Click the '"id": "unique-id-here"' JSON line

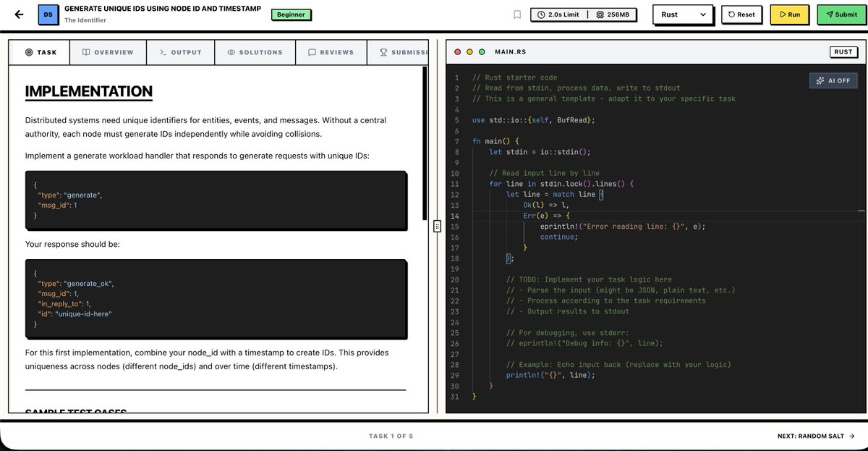point(75,314)
